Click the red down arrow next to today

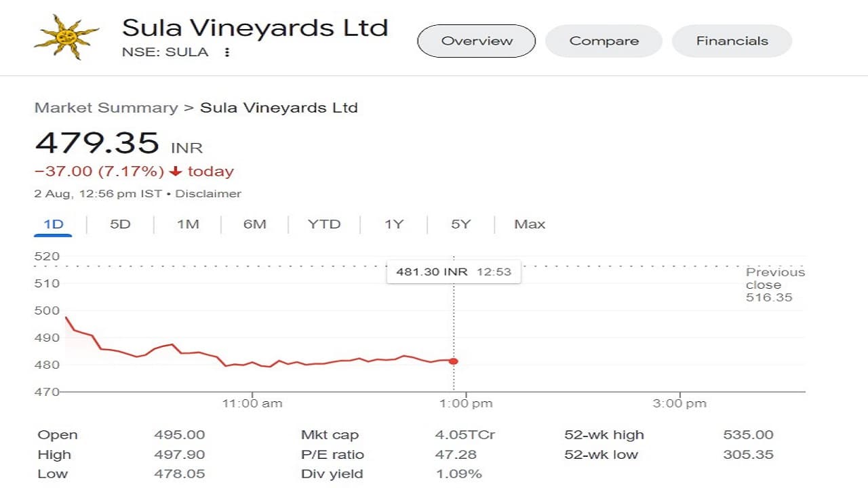click(176, 171)
